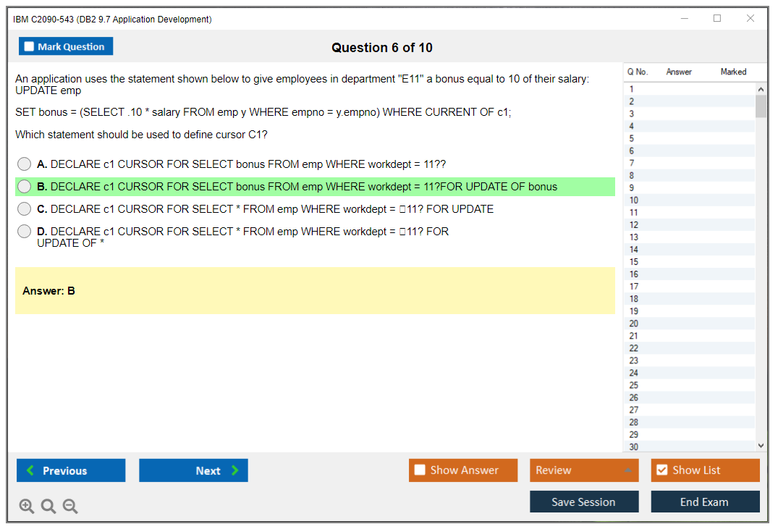
Task: Uncheck the Show List checkbox
Action: point(661,470)
